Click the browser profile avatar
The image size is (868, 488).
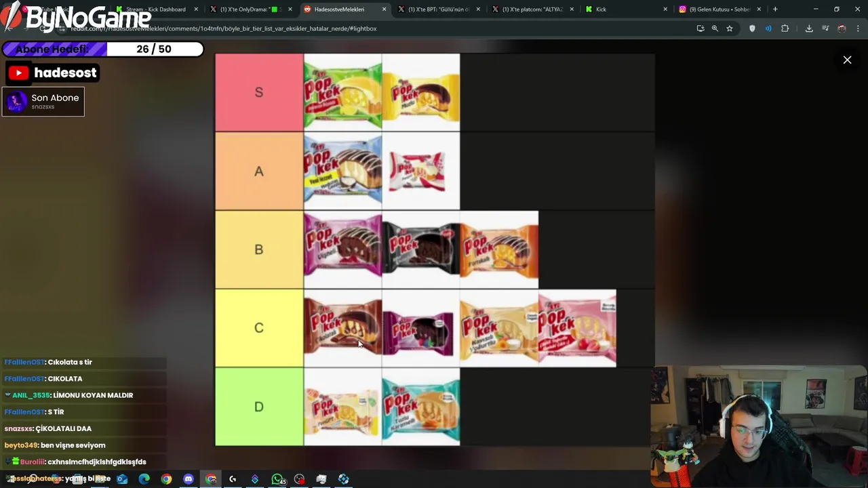(842, 28)
